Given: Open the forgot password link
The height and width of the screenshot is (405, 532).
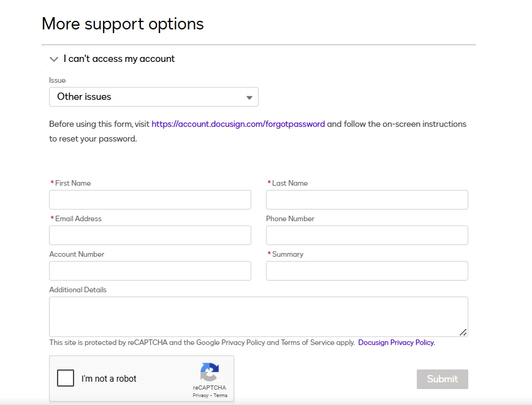Looking at the screenshot, I should click(x=238, y=124).
